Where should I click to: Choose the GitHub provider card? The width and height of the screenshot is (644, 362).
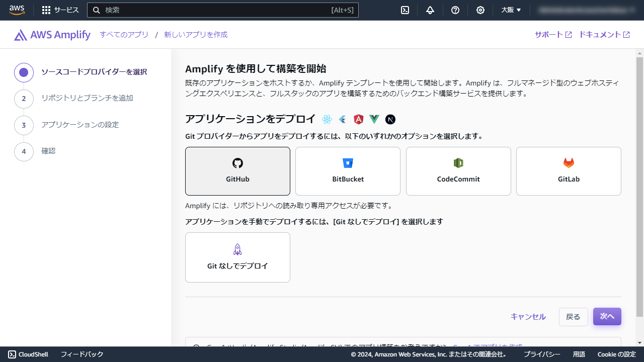tap(237, 171)
